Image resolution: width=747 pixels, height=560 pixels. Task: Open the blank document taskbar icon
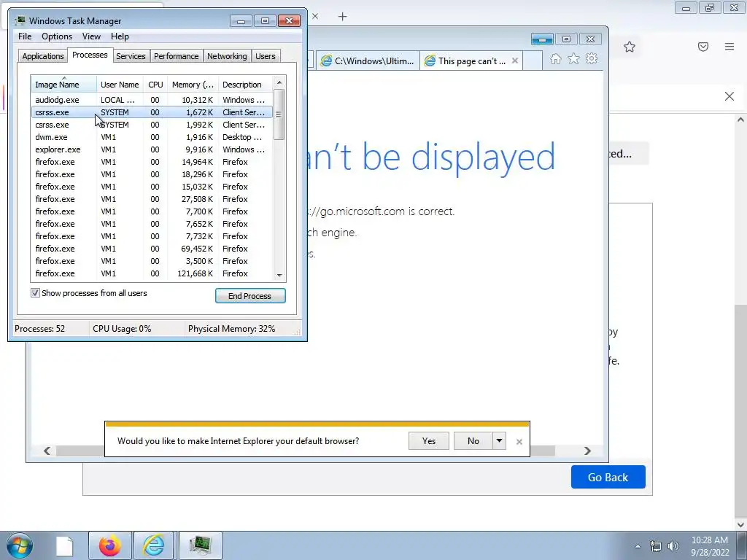(x=64, y=545)
